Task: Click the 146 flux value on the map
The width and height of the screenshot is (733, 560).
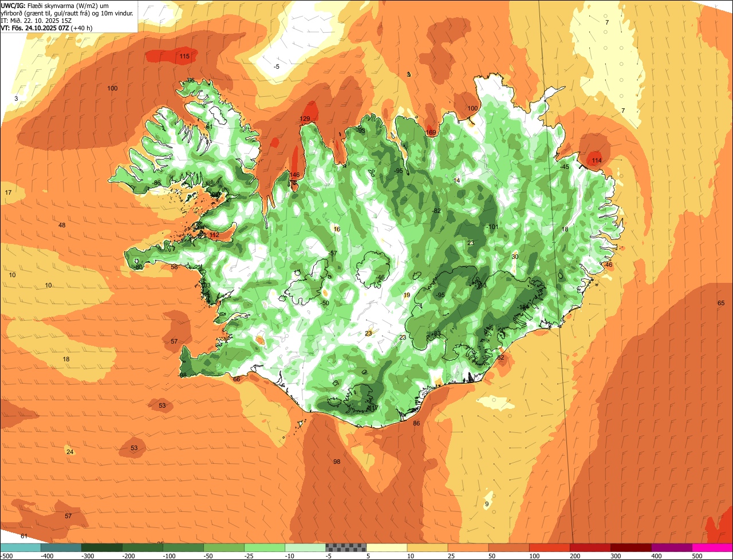Action: click(294, 175)
